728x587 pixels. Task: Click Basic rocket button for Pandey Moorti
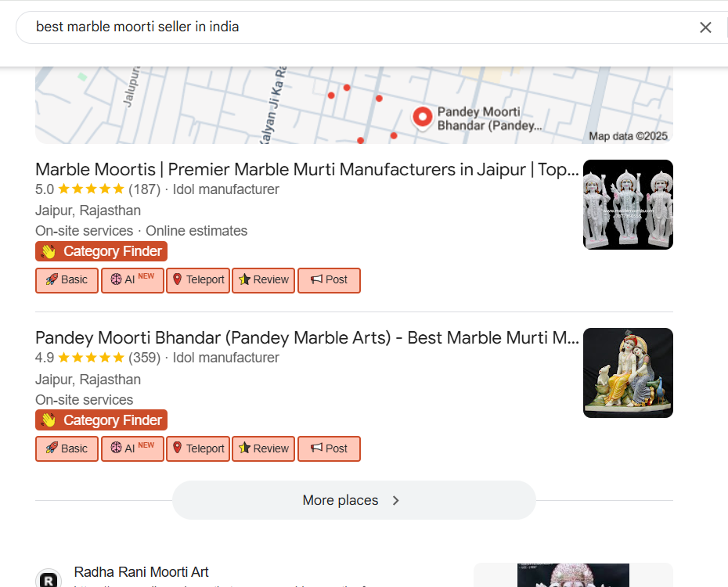click(x=67, y=448)
